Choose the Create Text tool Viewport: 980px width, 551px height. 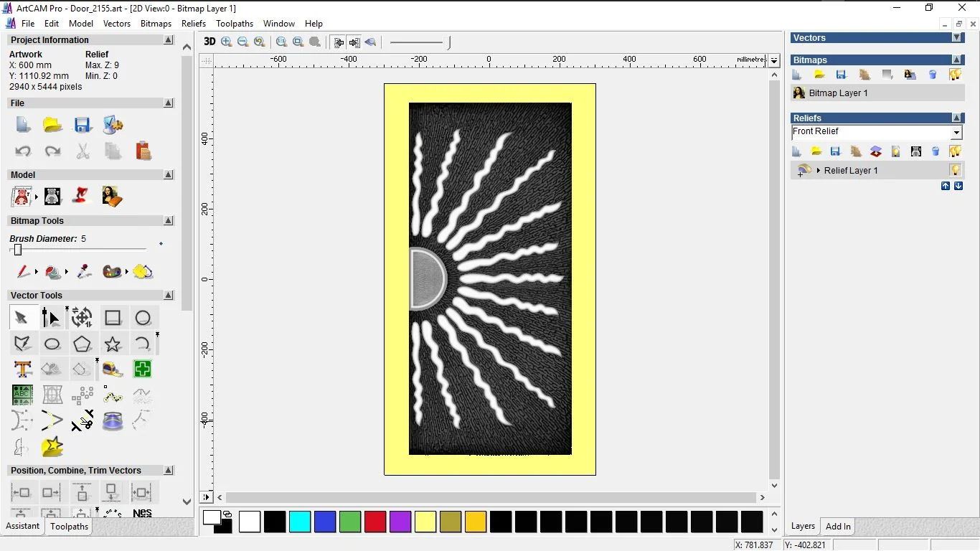tap(22, 369)
